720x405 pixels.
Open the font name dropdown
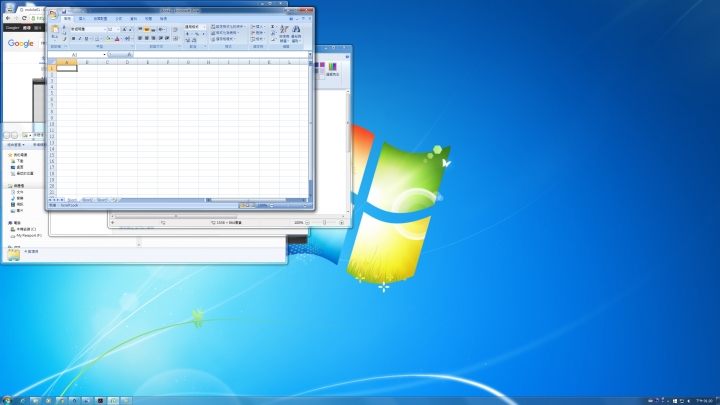coord(105,29)
